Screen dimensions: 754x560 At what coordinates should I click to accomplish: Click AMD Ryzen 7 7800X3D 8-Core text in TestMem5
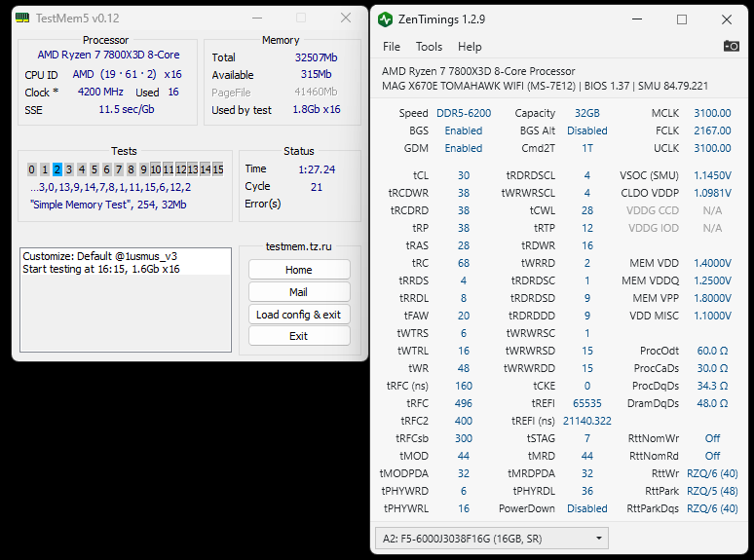109,55
